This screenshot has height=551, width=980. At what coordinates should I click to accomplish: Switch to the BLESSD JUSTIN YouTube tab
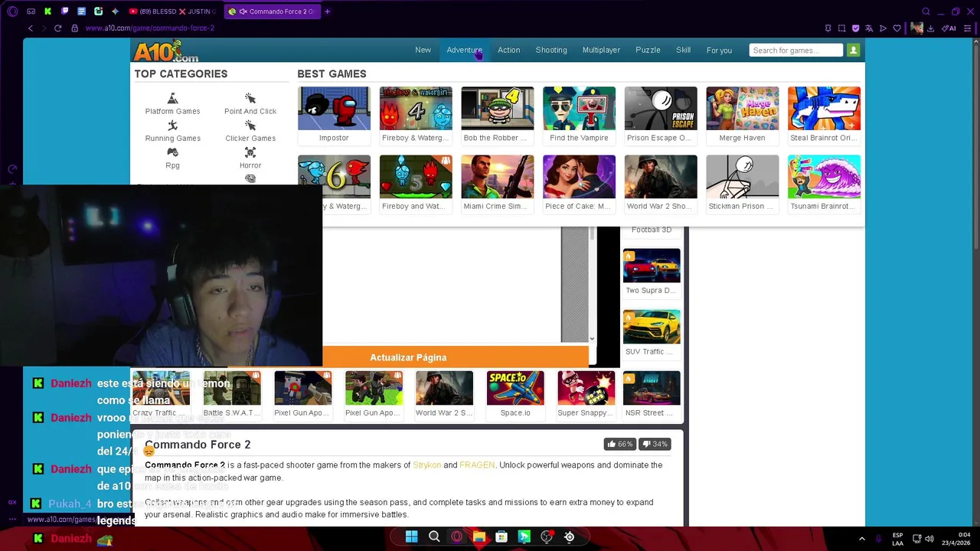point(173,11)
